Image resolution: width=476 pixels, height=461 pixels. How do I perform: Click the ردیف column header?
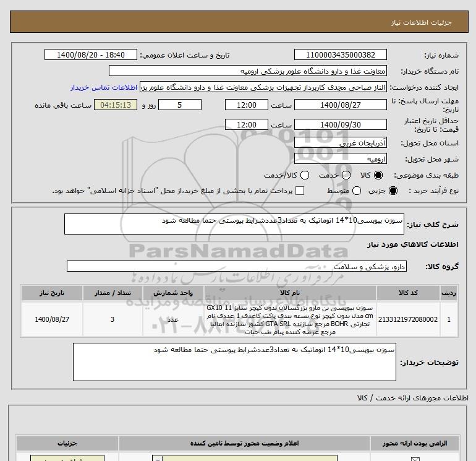click(x=449, y=293)
